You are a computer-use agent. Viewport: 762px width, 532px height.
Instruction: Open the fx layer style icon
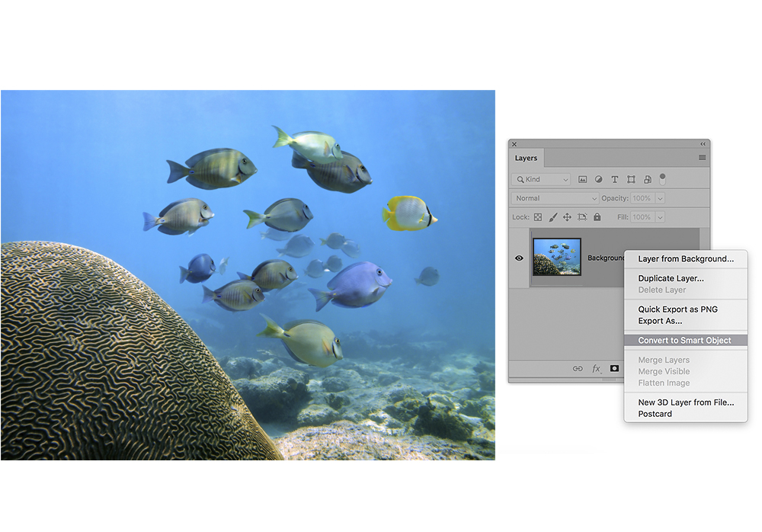click(x=597, y=368)
